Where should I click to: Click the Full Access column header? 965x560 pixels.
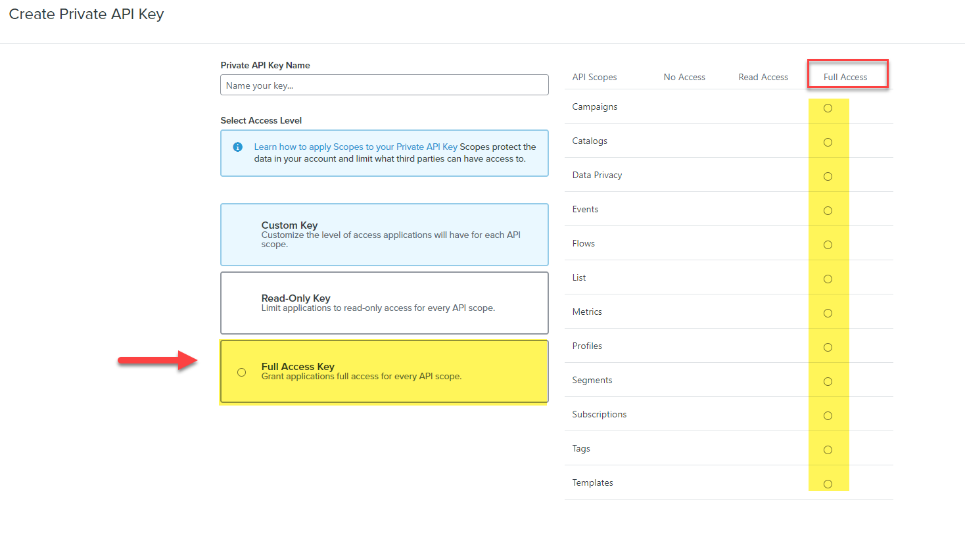point(845,77)
